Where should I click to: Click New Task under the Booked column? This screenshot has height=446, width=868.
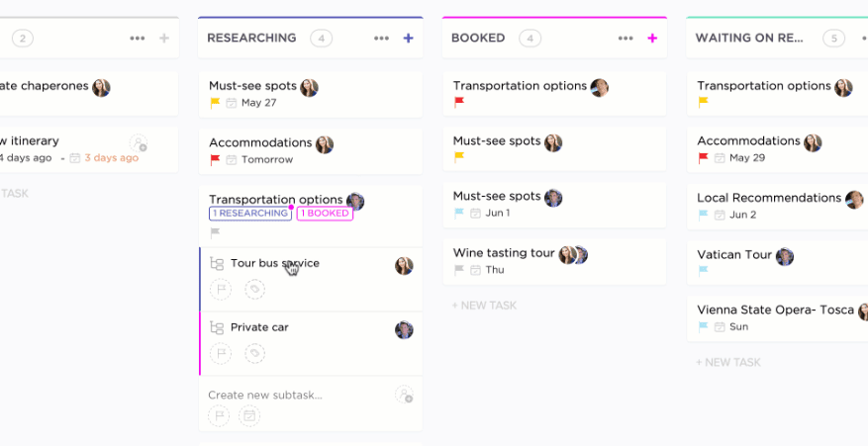click(485, 306)
